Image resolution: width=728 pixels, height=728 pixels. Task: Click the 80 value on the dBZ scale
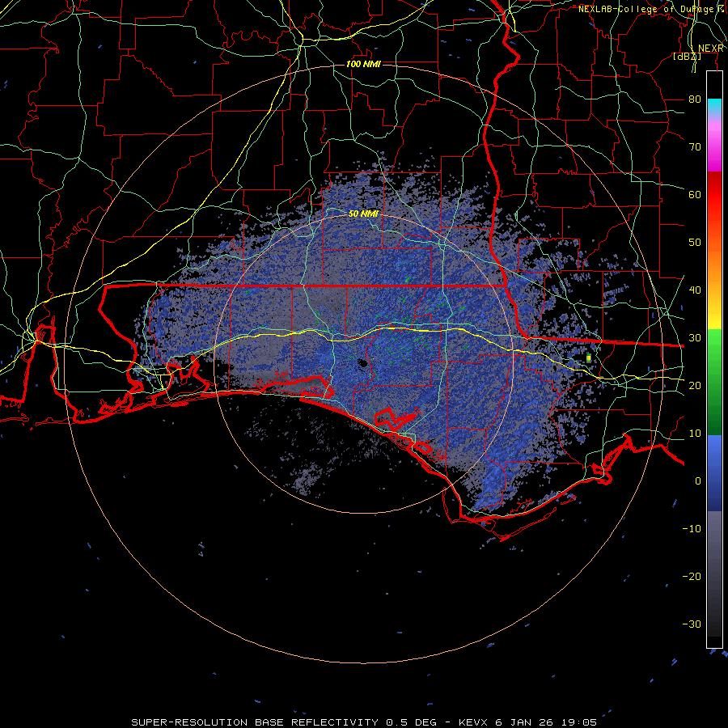tap(695, 99)
